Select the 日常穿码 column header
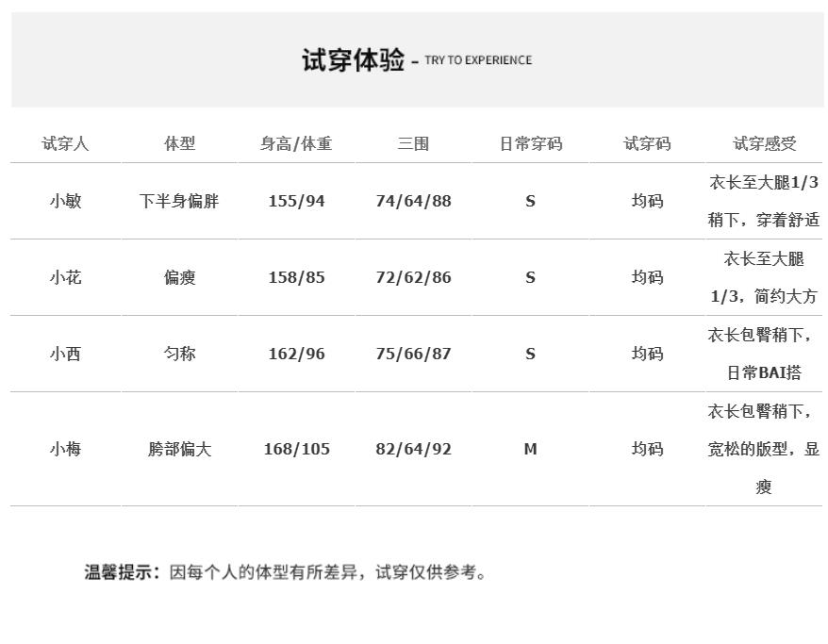828x644 pixels. click(530, 143)
